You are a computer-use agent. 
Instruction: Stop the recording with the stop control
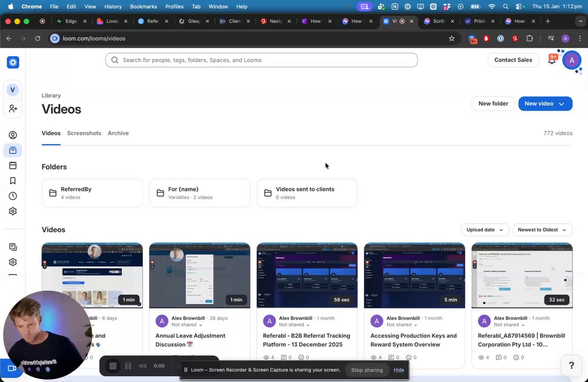pos(113,366)
